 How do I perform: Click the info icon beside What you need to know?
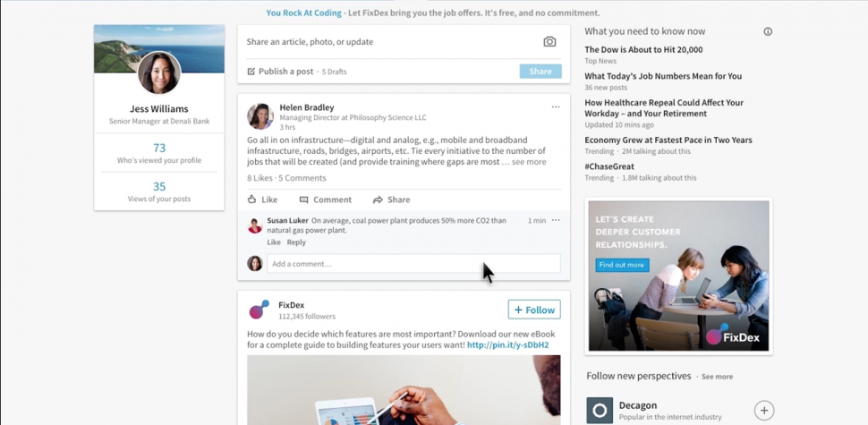(x=768, y=31)
